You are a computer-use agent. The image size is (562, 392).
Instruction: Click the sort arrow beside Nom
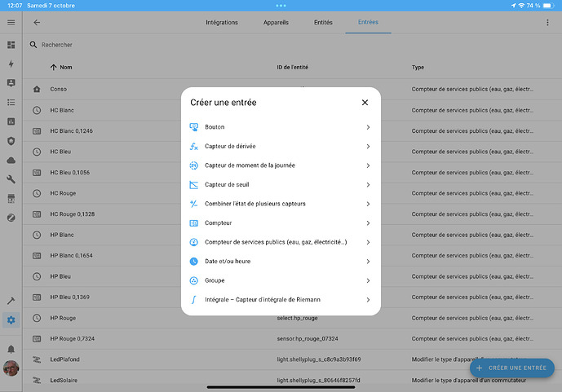pos(53,68)
